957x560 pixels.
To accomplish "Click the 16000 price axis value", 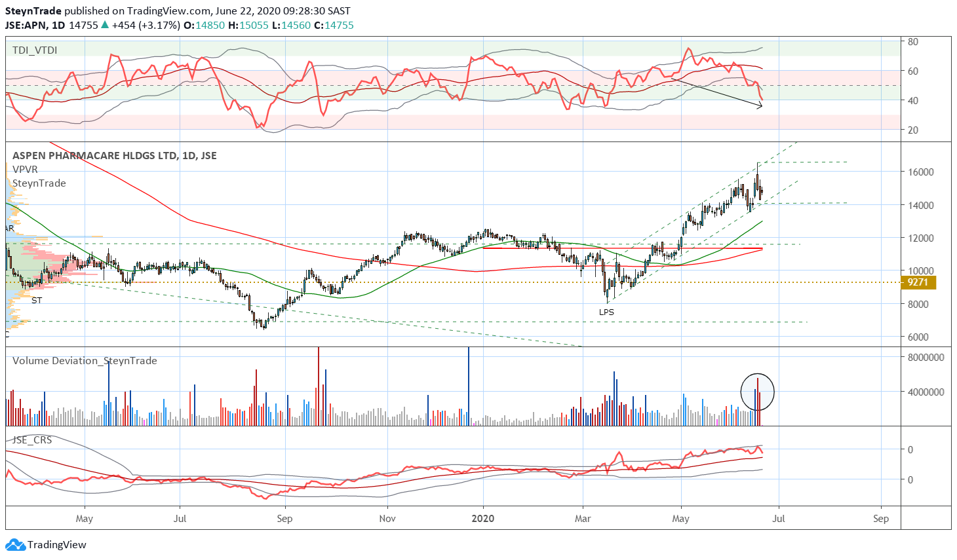I will pos(921,172).
